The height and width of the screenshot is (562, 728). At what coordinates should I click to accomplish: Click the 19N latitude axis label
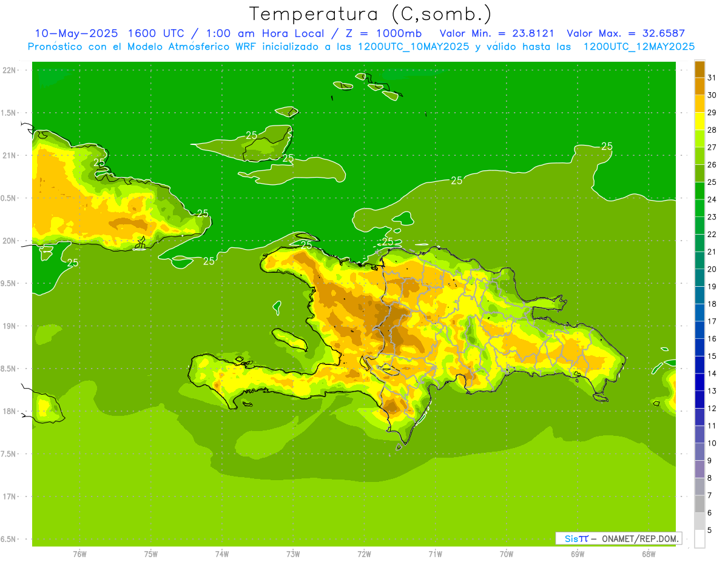point(10,326)
